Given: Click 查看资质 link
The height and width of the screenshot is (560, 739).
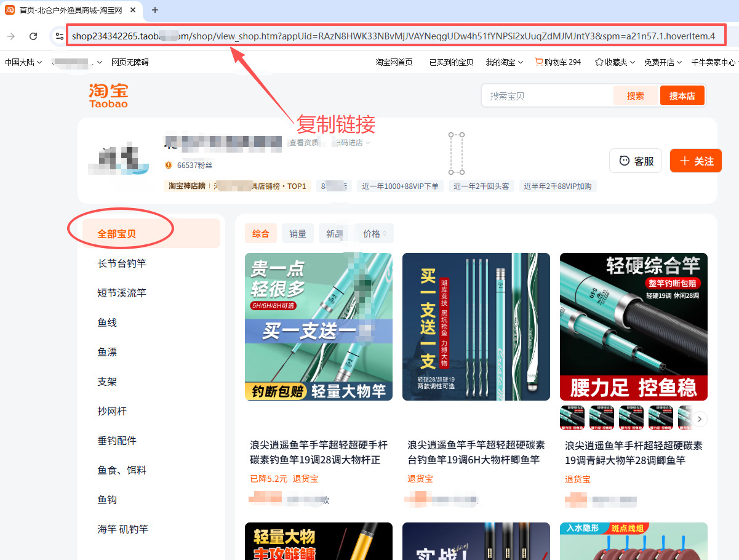Looking at the screenshot, I should (304, 142).
